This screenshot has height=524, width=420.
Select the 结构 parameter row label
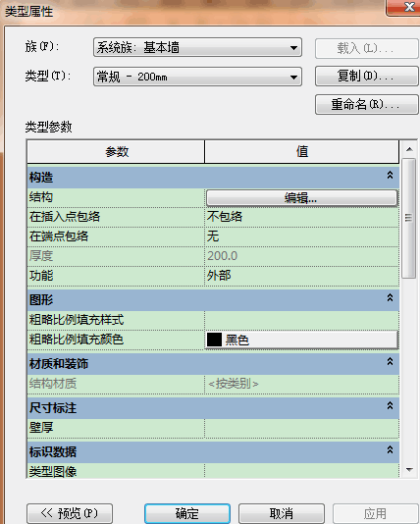[41, 197]
